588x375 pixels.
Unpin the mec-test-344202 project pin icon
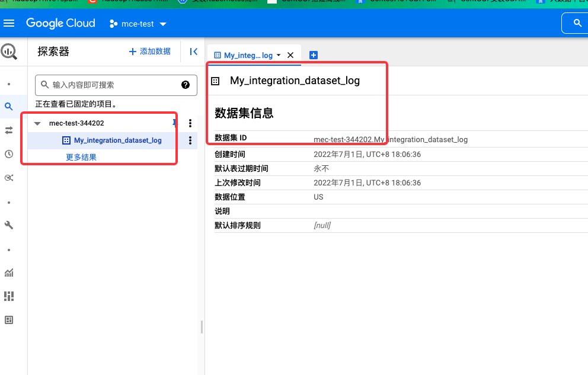click(x=174, y=123)
